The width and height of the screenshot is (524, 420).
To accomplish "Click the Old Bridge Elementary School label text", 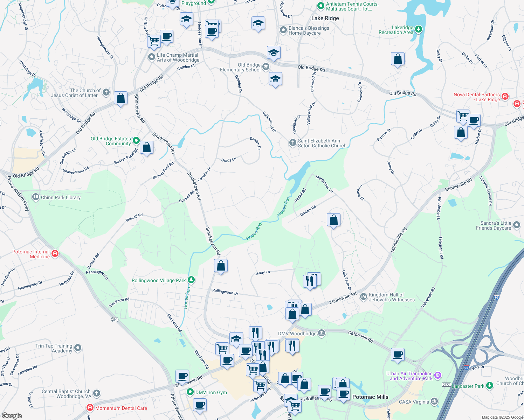I will 240,67.
